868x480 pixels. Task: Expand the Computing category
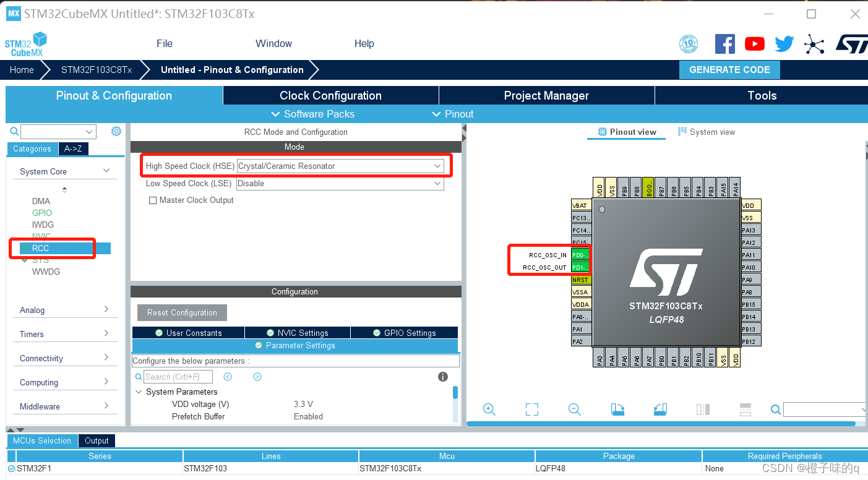[x=106, y=382]
